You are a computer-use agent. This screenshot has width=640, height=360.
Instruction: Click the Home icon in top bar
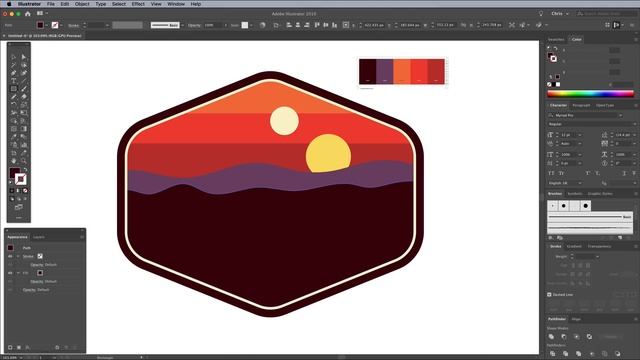pyautogui.click(x=28, y=14)
